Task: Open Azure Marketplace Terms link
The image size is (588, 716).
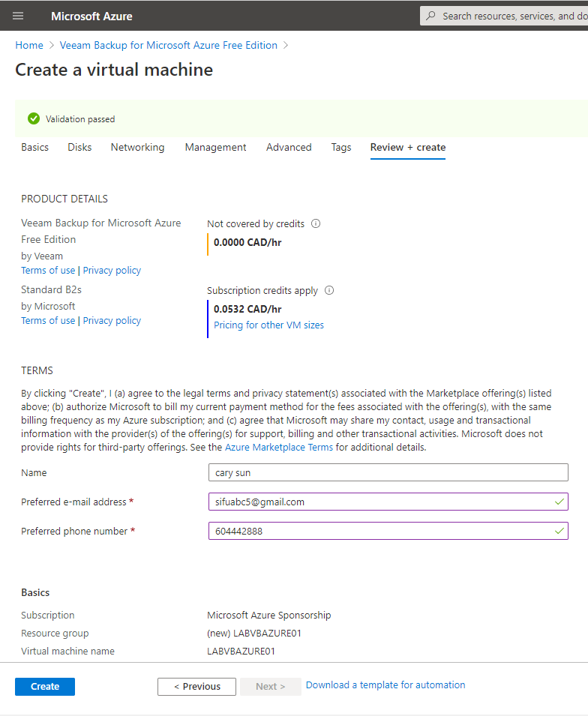Action: tap(279, 447)
